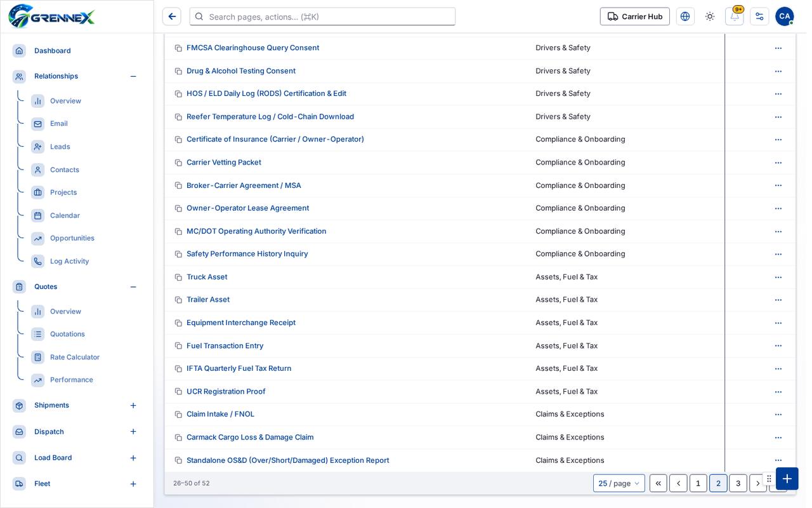Viewport: 812px width, 508px height.
Task: Go to previous page arrow
Action: click(x=678, y=483)
